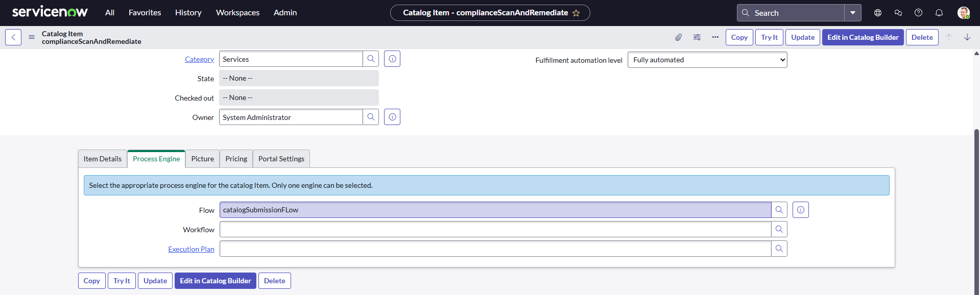The image size is (980, 295).
Task: Open the user profile avatar menu
Action: (963, 13)
